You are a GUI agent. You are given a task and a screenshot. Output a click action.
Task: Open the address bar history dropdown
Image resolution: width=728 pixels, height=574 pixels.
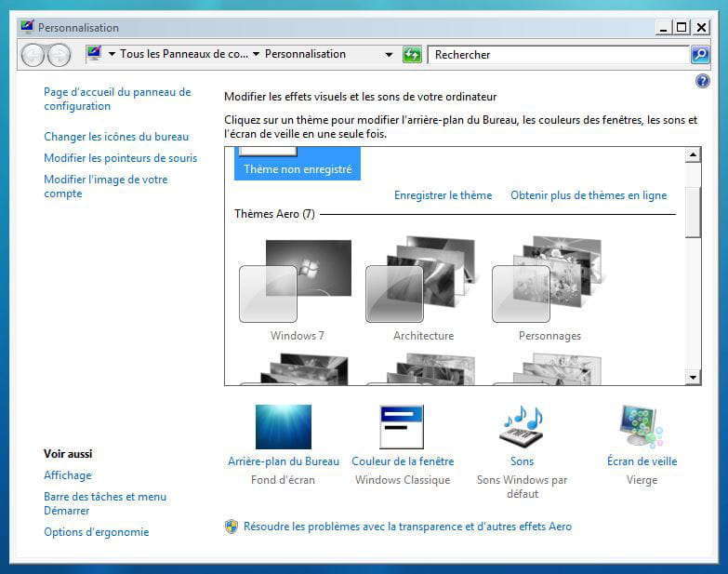(x=389, y=55)
